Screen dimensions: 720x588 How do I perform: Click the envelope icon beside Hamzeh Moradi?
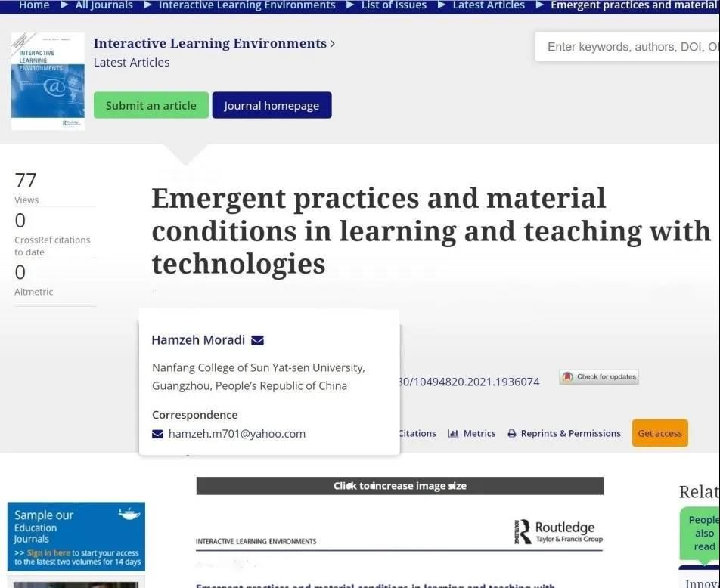coord(257,340)
